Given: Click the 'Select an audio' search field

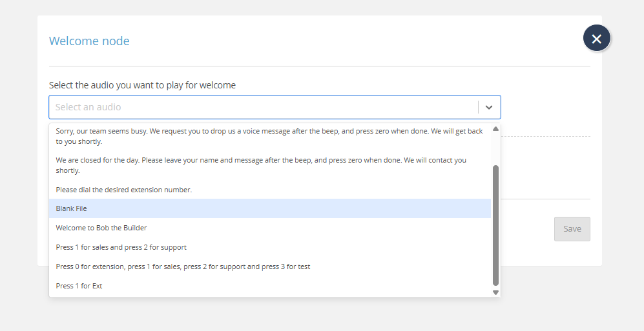Looking at the screenshot, I should click(258, 107).
